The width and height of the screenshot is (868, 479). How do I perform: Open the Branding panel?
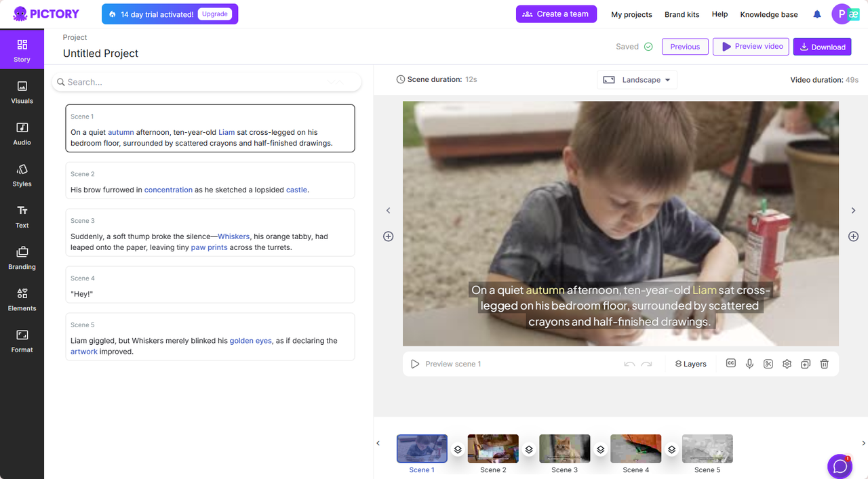(22, 258)
